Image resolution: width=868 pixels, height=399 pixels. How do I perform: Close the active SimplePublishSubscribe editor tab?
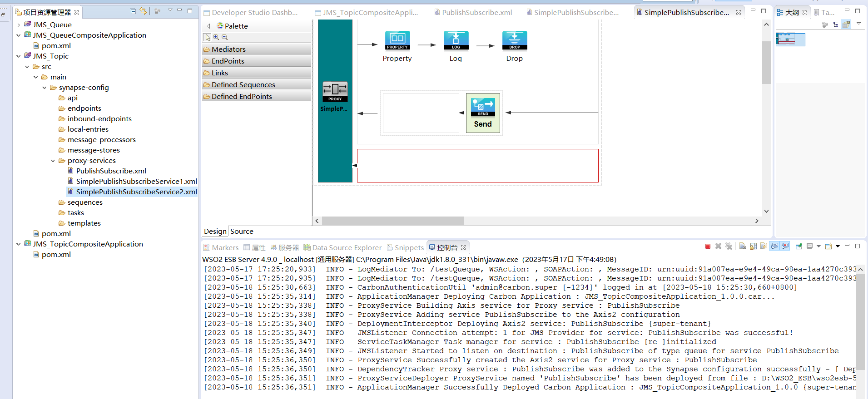(739, 12)
